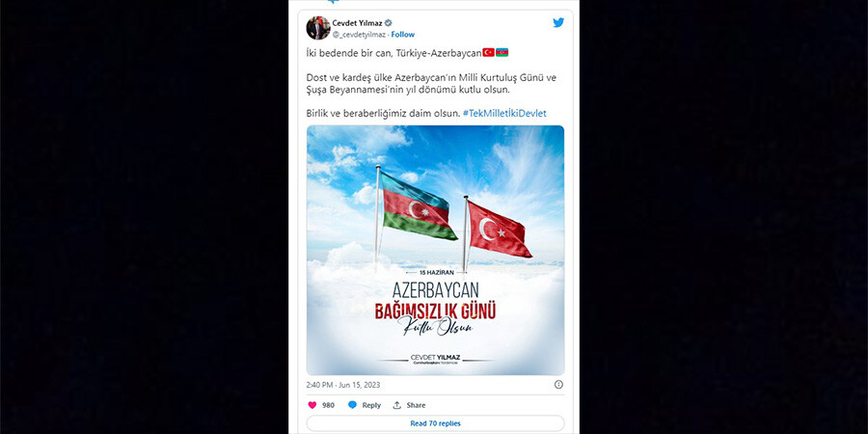Click the Azerbaijan flag emoji in the tweet
The height and width of the screenshot is (434, 868).
point(502,53)
